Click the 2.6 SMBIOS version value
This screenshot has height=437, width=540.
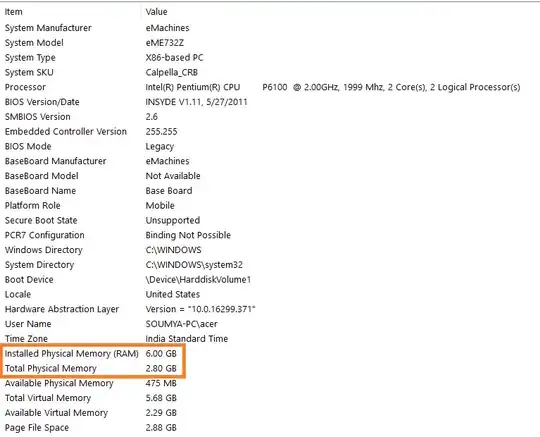[x=152, y=117]
